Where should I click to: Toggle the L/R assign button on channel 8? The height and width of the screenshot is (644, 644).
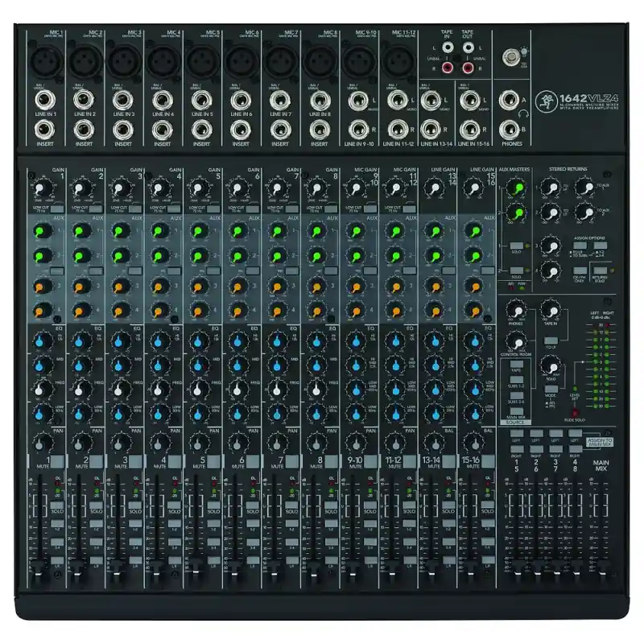click(331, 560)
